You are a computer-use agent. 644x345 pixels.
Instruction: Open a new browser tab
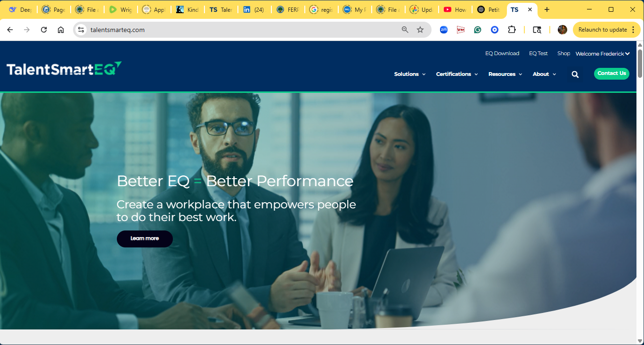(547, 9)
